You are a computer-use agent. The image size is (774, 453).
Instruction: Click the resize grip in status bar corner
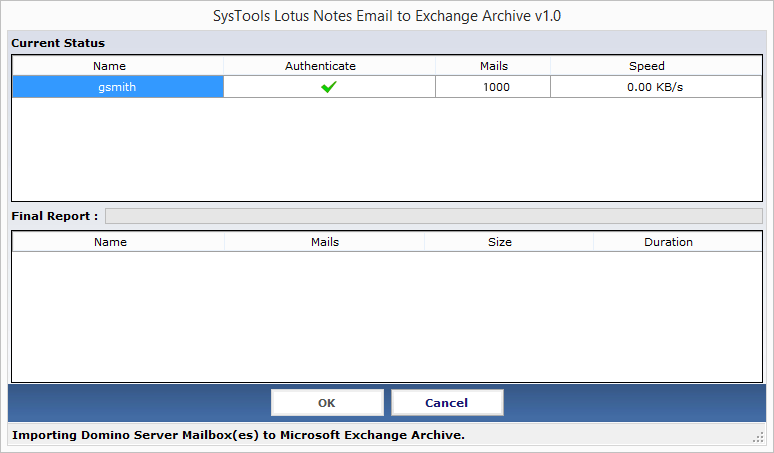[x=758, y=437]
